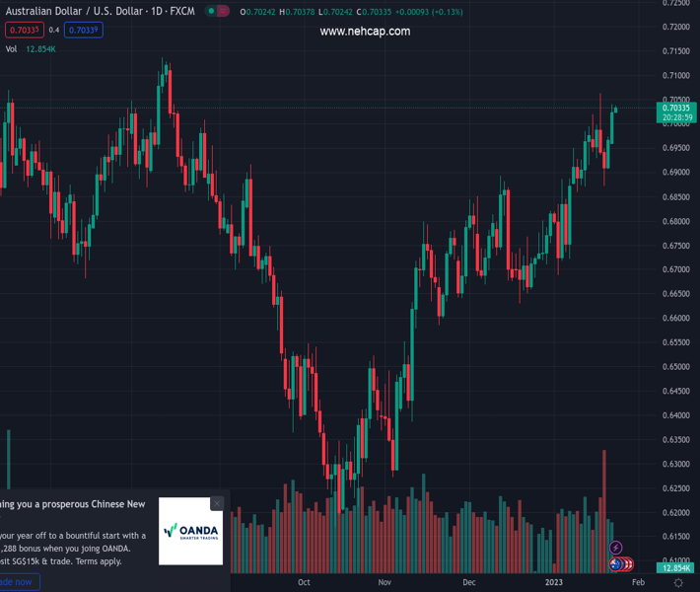
Task: Toggle the market status indicator pill
Action: (x=218, y=11)
